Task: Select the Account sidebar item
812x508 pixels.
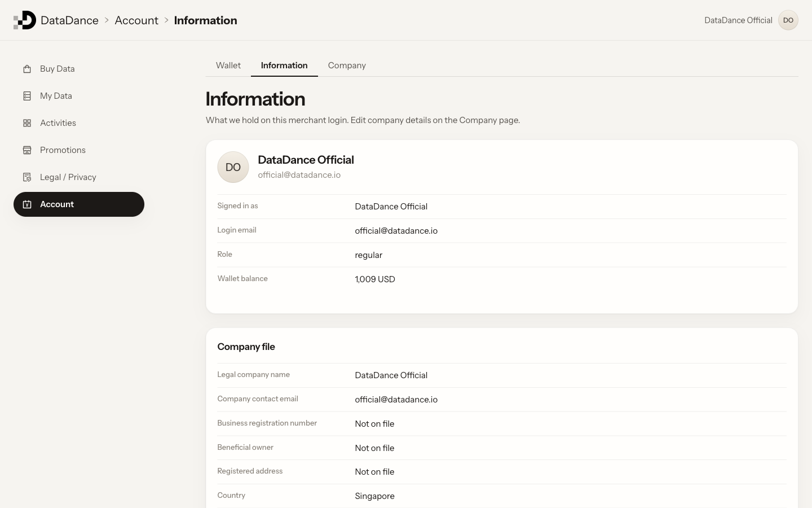Action: (79, 204)
